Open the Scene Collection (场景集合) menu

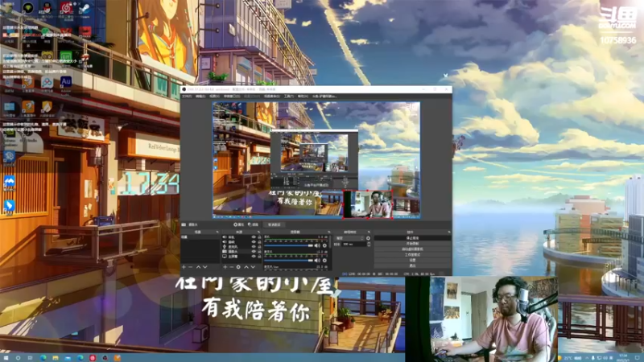click(272, 97)
